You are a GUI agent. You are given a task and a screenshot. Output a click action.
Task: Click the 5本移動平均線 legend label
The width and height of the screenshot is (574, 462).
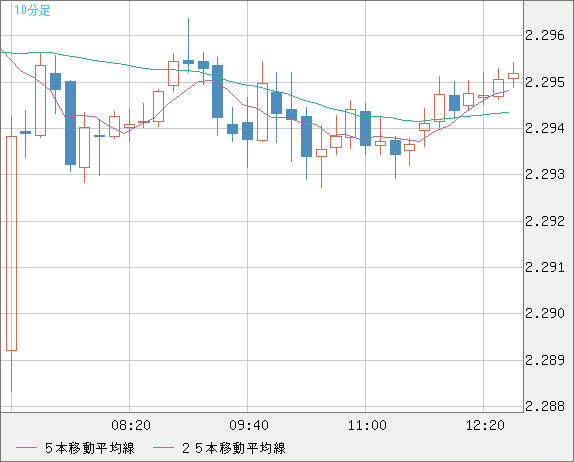pyautogui.click(x=90, y=448)
